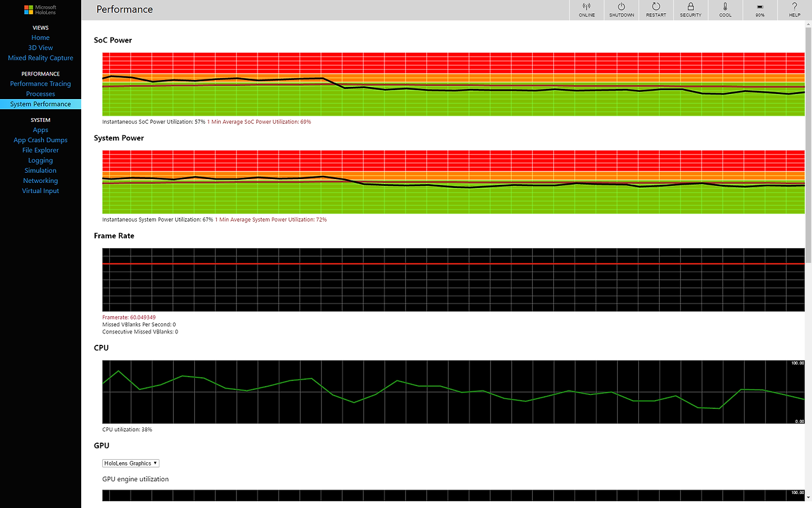Viewport: 812px width, 508px height.
Task: Navigate to Performance Tracing
Action: (x=41, y=84)
